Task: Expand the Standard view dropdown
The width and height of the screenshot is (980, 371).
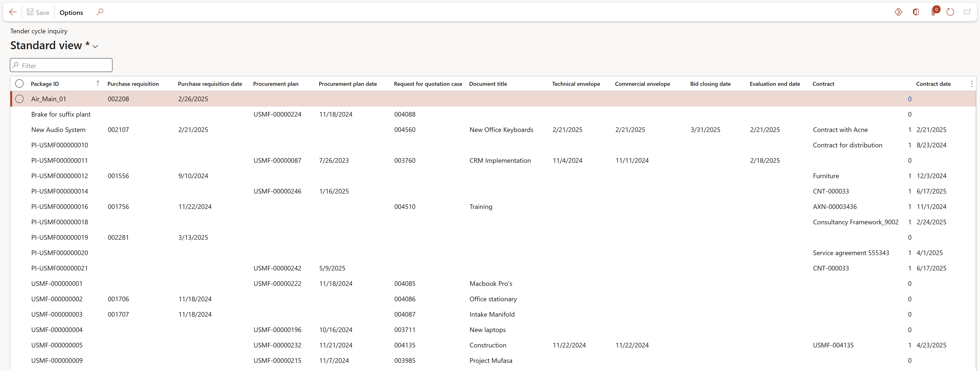Action: (95, 46)
